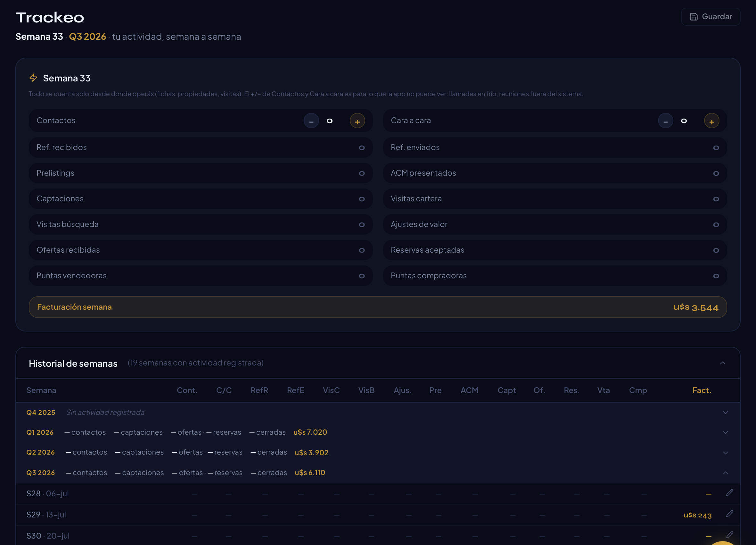Collapse the Q3 2026 quarter row
This screenshot has width=756, height=545.
point(725,473)
